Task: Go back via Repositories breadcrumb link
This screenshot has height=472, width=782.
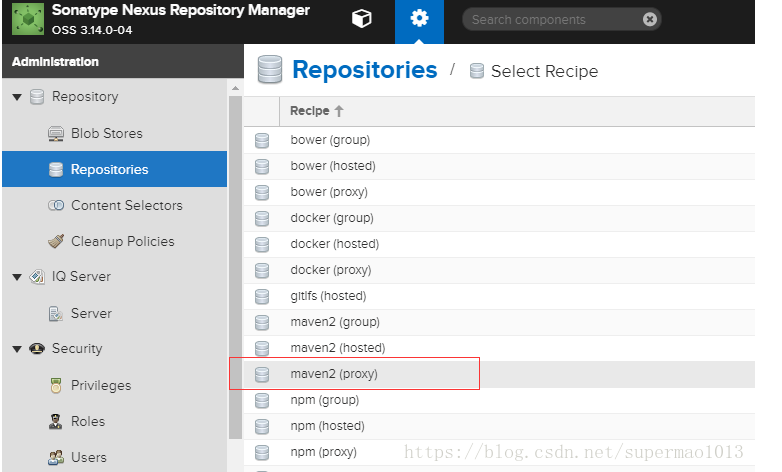Action: coord(365,70)
